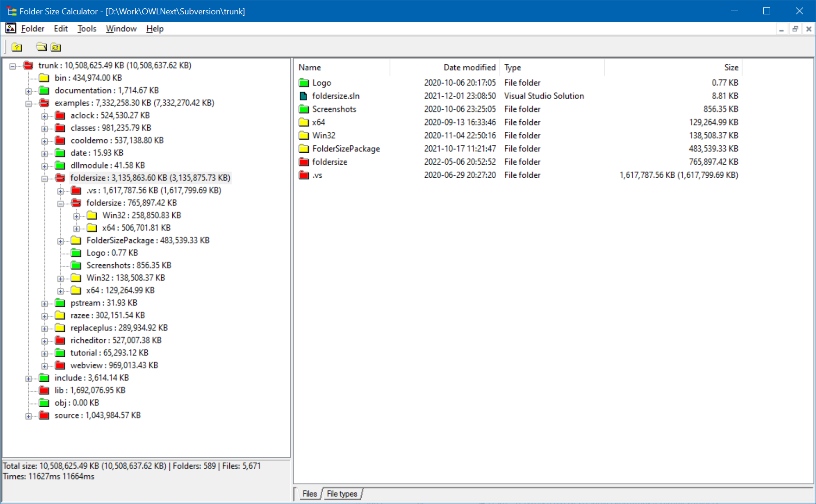This screenshot has height=504, width=816.
Task: Click 'Times: 11627ms 11664ms' status text
Action: [49, 476]
